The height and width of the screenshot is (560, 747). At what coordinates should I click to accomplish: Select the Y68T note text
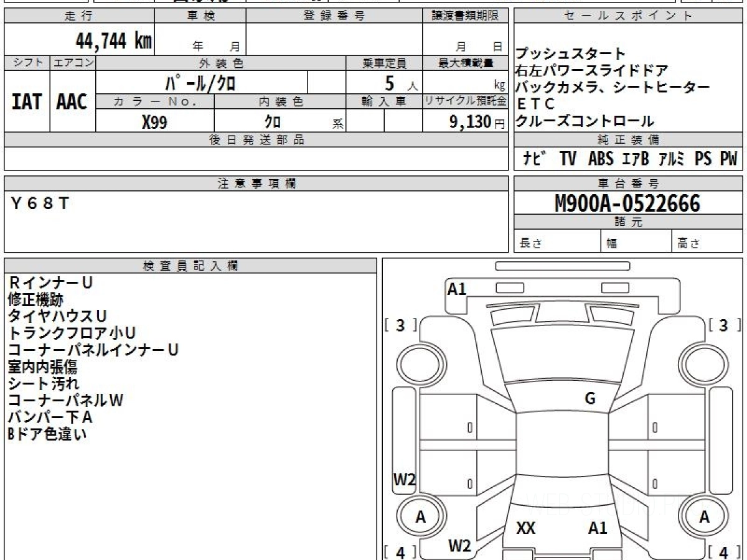pos(40,203)
